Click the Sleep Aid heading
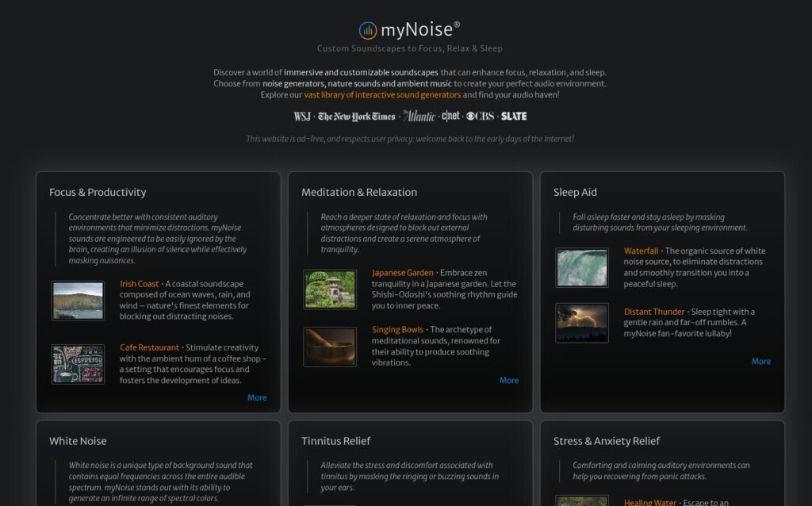This screenshot has width=812, height=506. click(x=575, y=192)
